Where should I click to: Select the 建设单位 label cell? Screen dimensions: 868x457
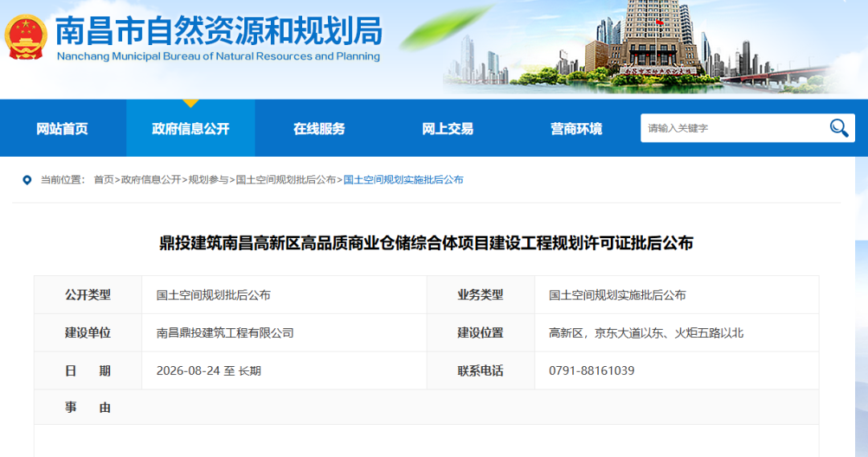coord(88,332)
